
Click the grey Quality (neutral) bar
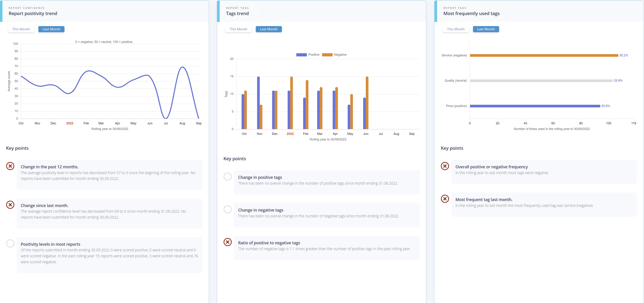pos(541,81)
